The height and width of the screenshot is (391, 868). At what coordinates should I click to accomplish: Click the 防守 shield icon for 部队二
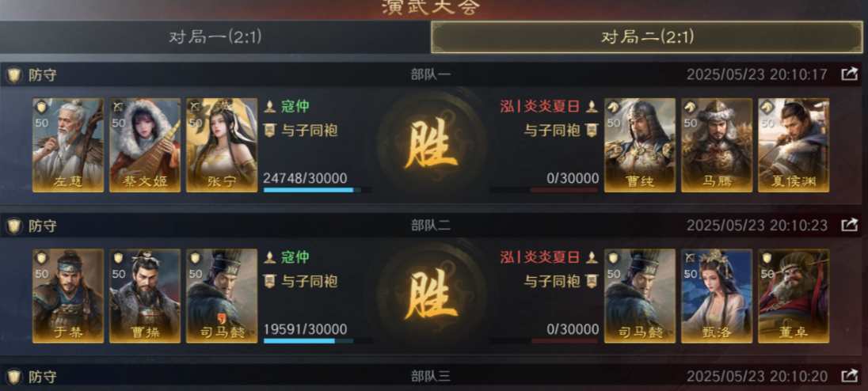pyautogui.click(x=13, y=226)
